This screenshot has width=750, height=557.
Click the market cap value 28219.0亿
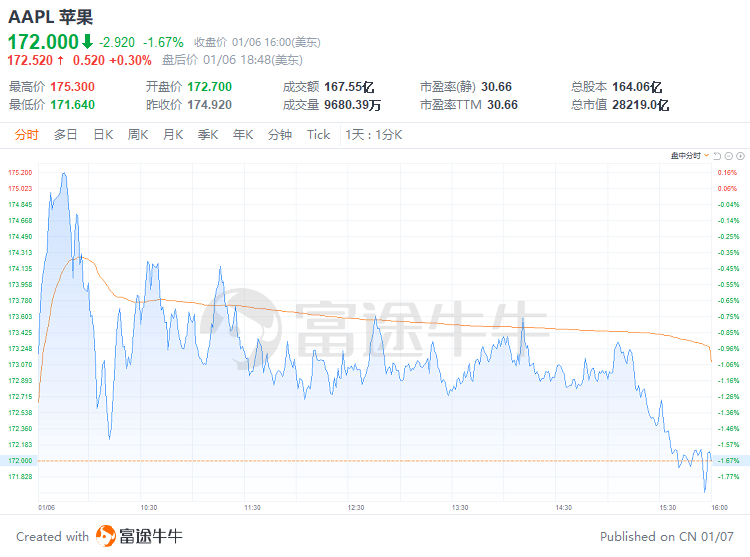pyautogui.click(x=640, y=104)
